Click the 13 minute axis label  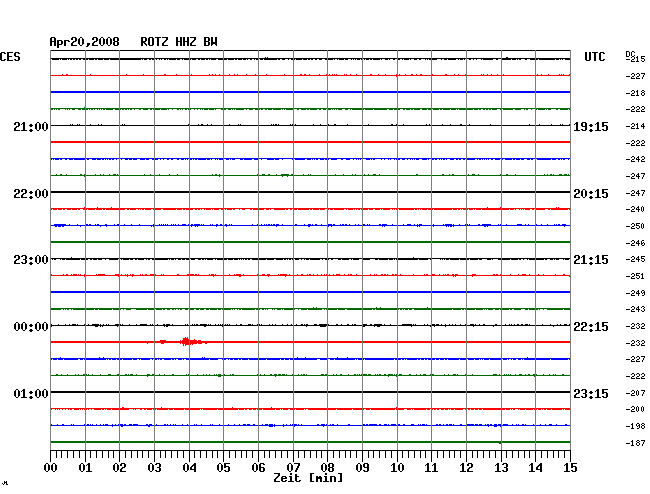coord(501,468)
